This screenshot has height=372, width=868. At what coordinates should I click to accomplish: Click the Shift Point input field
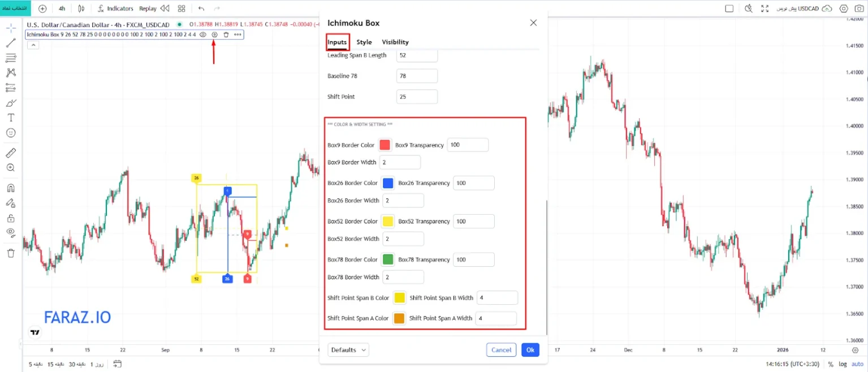[x=417, y=97]
